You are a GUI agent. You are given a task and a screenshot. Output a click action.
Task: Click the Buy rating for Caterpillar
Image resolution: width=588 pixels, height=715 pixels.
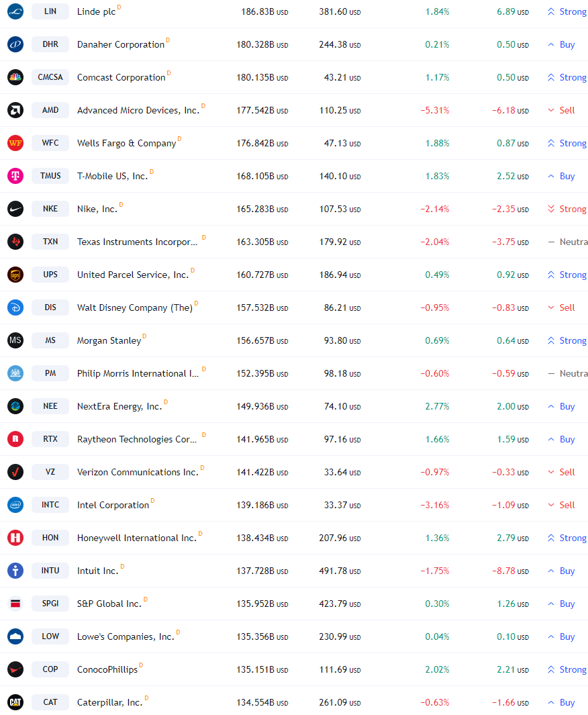[x=561, y=703]
